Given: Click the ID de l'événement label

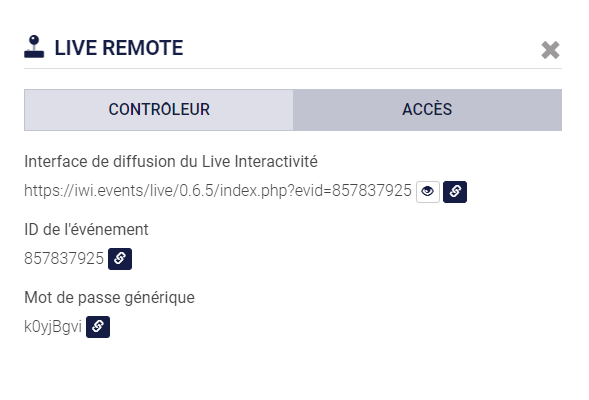Looking at the screenshot, I should (x=86, y=229).
